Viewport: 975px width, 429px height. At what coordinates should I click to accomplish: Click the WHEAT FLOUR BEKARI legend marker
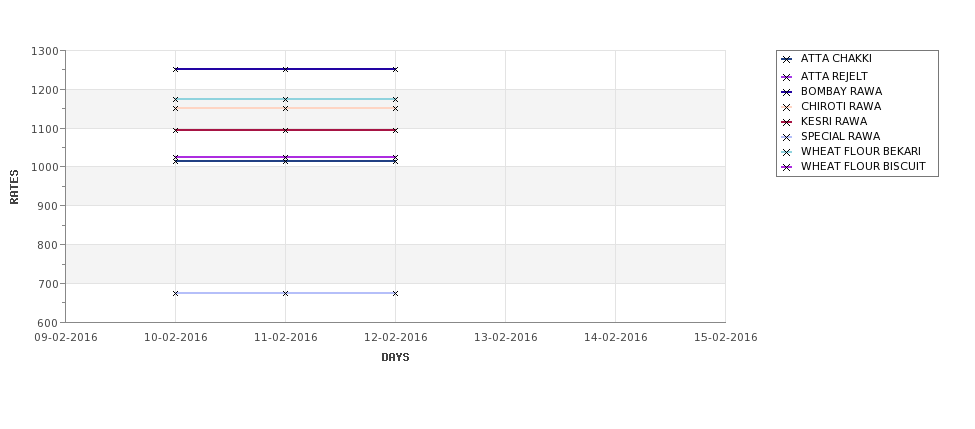tap(787, 152)
